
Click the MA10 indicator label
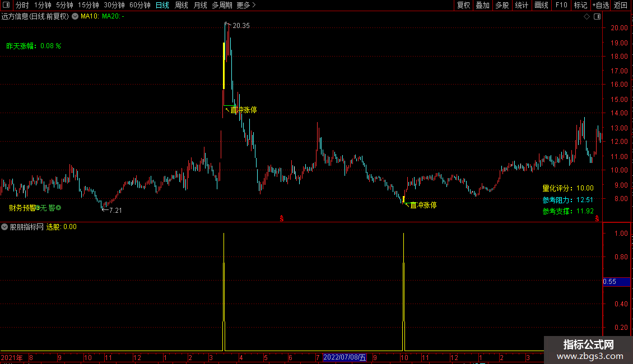[90, 17]
